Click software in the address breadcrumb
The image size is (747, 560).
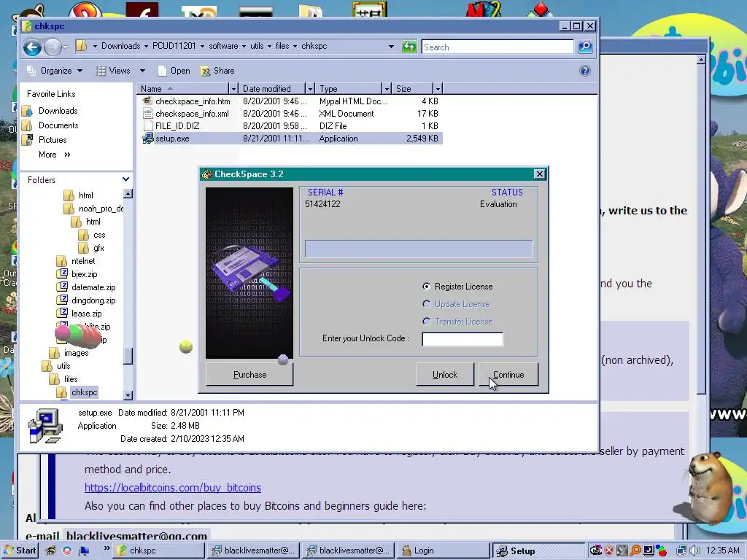(x=223, y=46)
